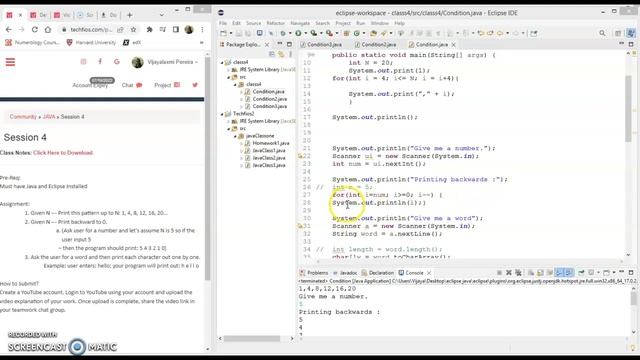Viewport: 640px width, 360px height.
Task: Click Project link on website
Action: [167, 85]
